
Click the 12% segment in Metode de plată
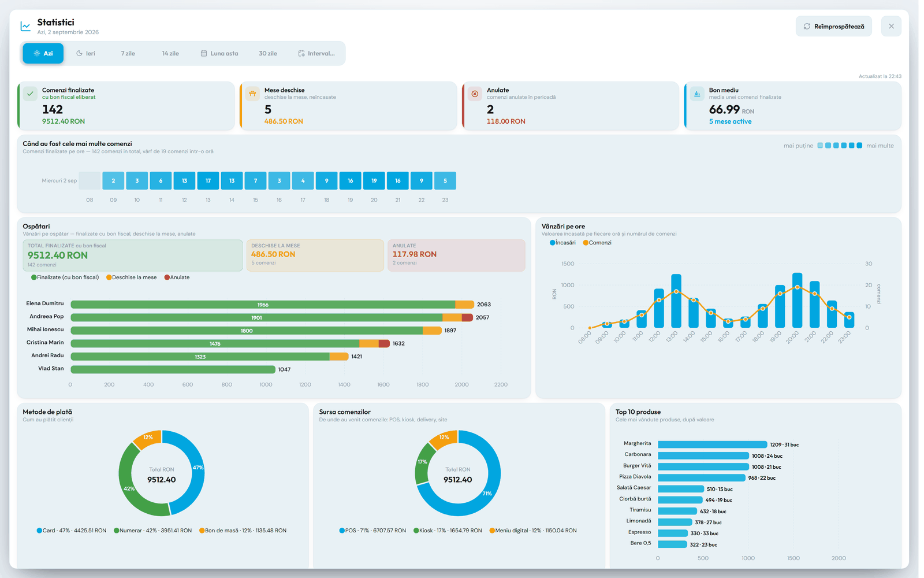point(148,438)
